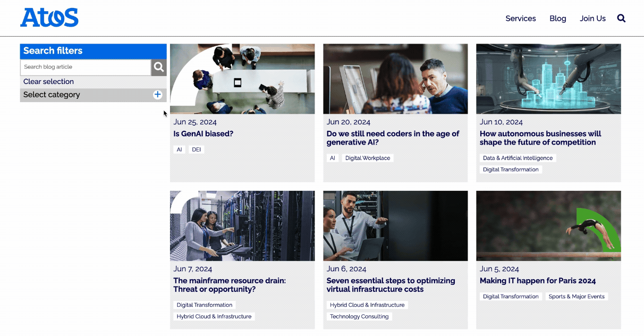644x336 pixels.
Task: Select Hybrid Cloud & Infrastructure tag under Seven steps
Action: 367,305
